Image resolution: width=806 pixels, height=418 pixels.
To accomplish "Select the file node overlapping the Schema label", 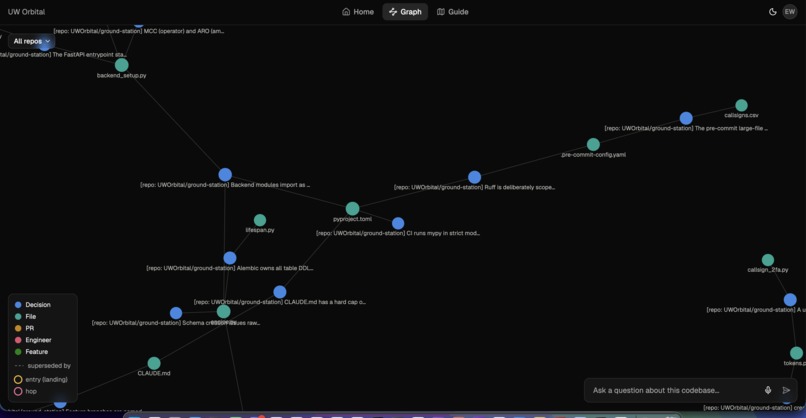I will click(x=224, y=312).
